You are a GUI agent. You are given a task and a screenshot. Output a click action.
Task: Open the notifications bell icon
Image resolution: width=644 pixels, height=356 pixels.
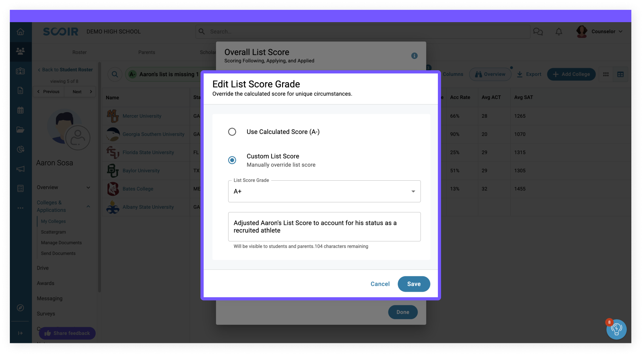point(559,32)
